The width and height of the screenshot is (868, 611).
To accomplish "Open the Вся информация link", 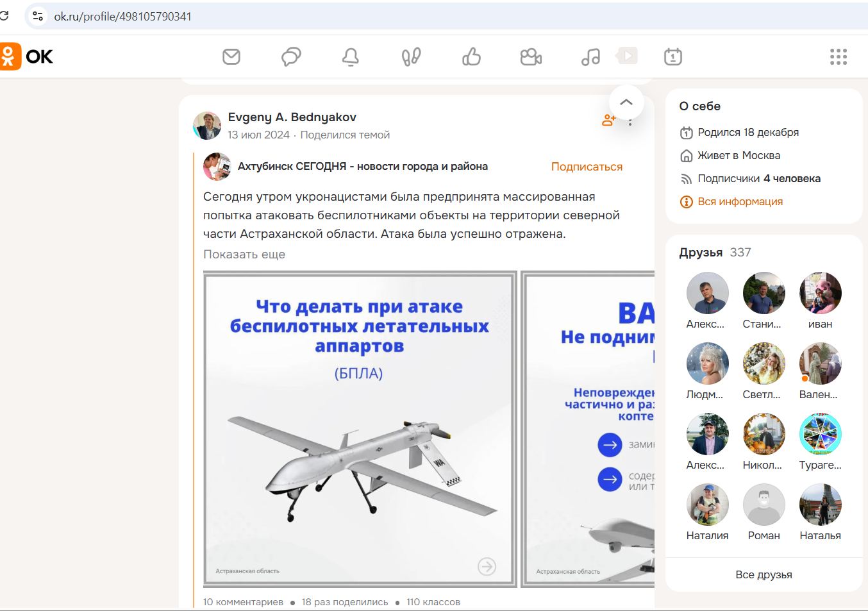I will [x=740, y=201].
